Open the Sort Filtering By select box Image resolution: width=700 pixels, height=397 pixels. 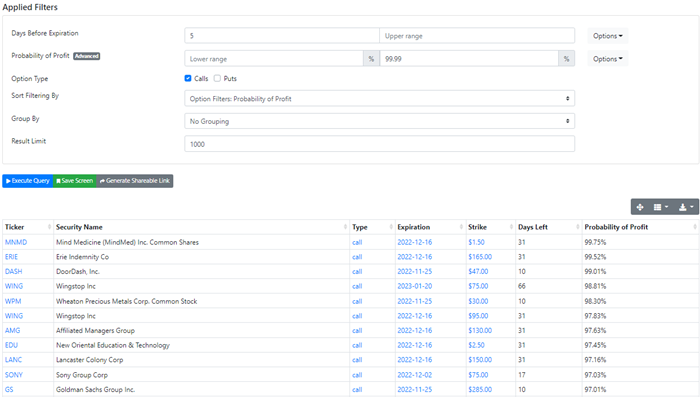379,99
